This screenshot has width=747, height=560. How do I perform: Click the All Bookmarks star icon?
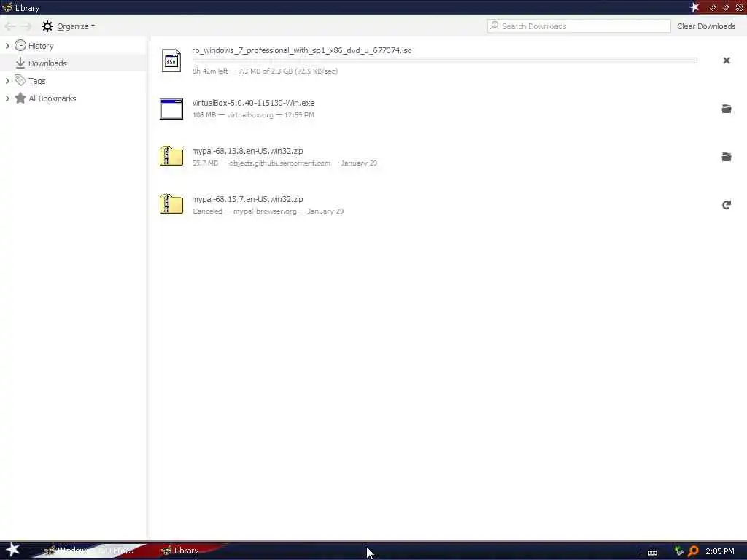pyautogui.click(x=20, y=98)
